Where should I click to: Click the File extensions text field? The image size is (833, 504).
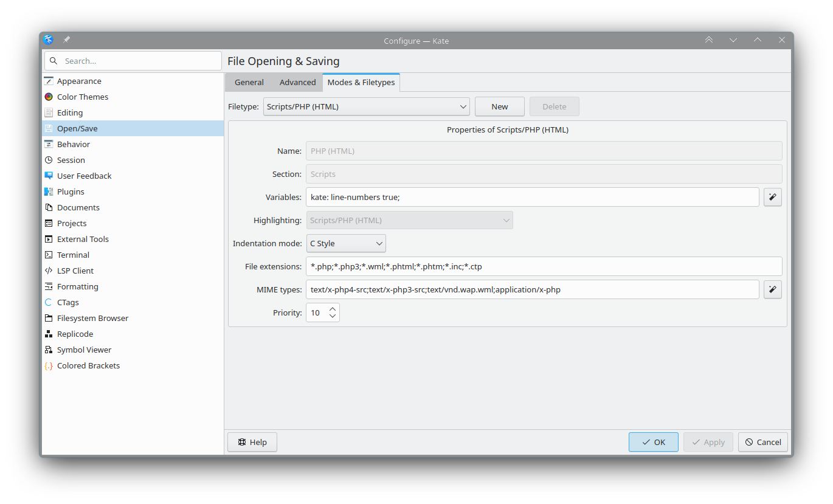coord(544,266)
